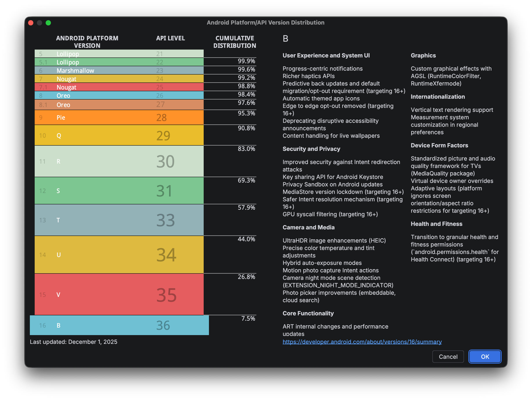Select the S API 31 row
This screenshot has height=400, width=532.
click(x=119, y=191)
